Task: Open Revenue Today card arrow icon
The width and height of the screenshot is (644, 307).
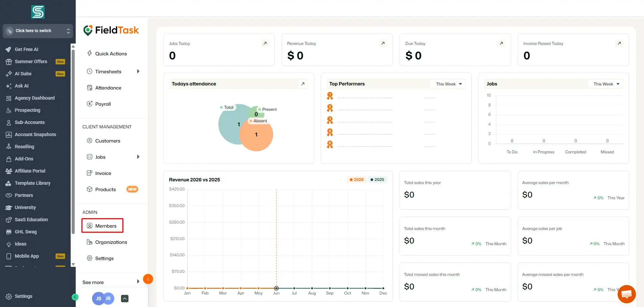Action: pos(383,43)
